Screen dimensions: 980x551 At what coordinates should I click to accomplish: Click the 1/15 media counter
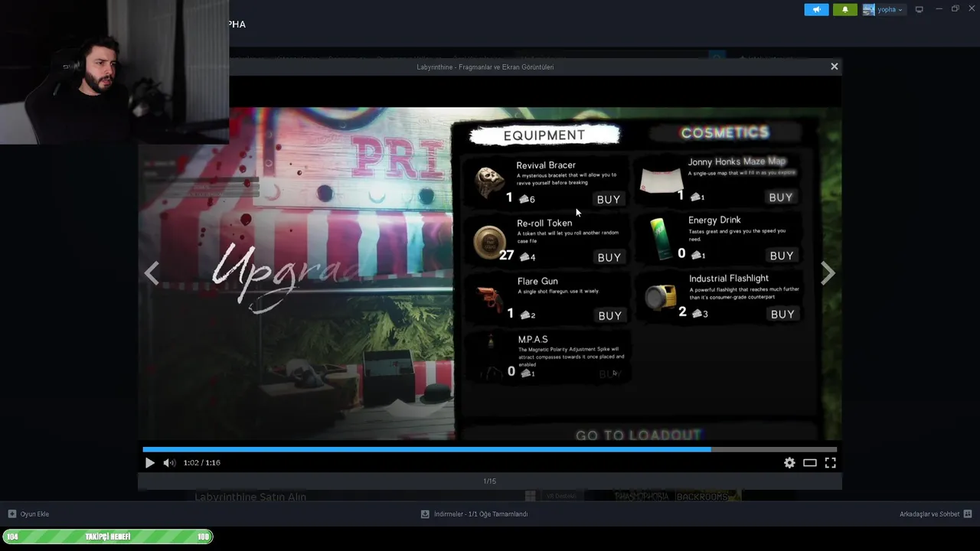pos(490,481)
